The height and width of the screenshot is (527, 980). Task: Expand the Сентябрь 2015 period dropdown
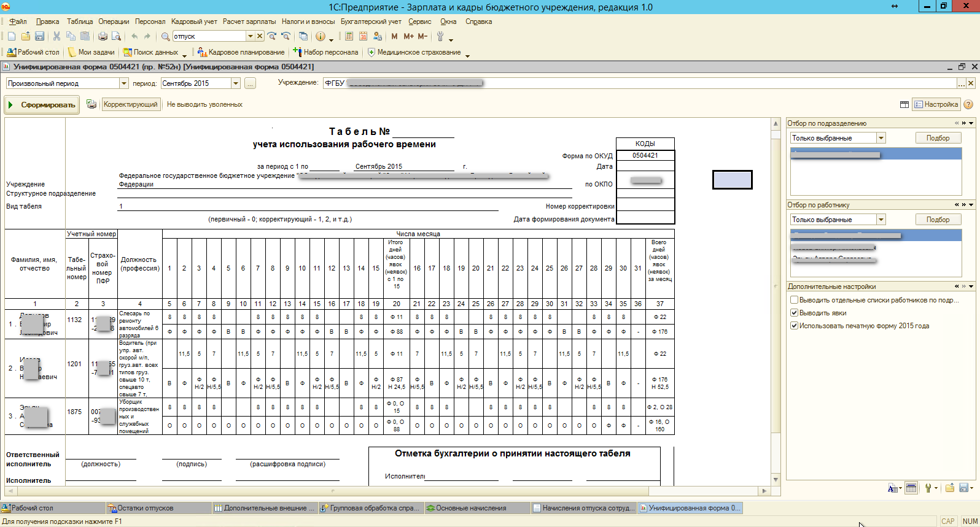click(x=235, y=83)
